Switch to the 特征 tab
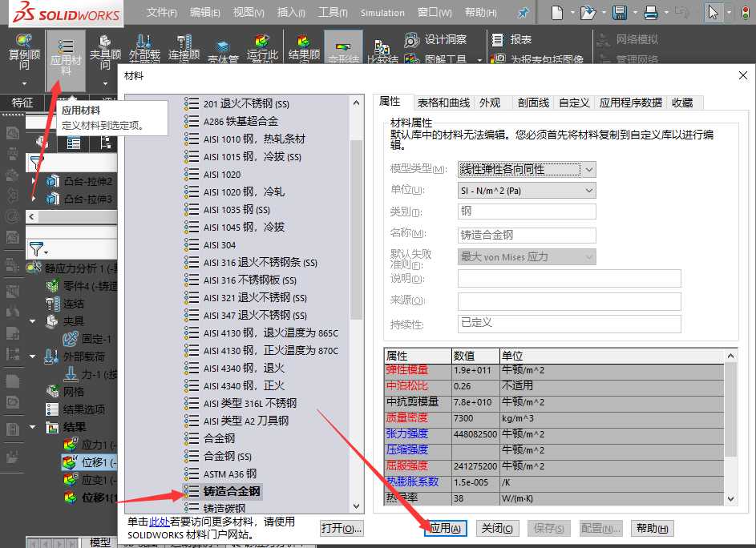This screenshot has width=756, height=548. 22,103
